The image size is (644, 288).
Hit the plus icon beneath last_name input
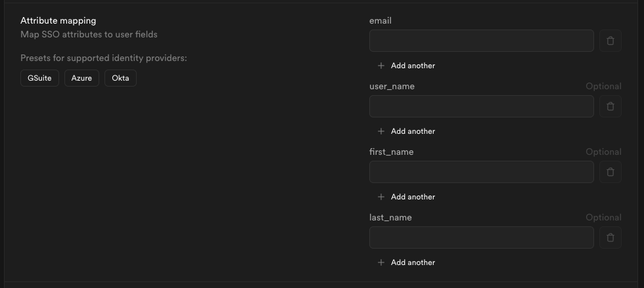381,262
